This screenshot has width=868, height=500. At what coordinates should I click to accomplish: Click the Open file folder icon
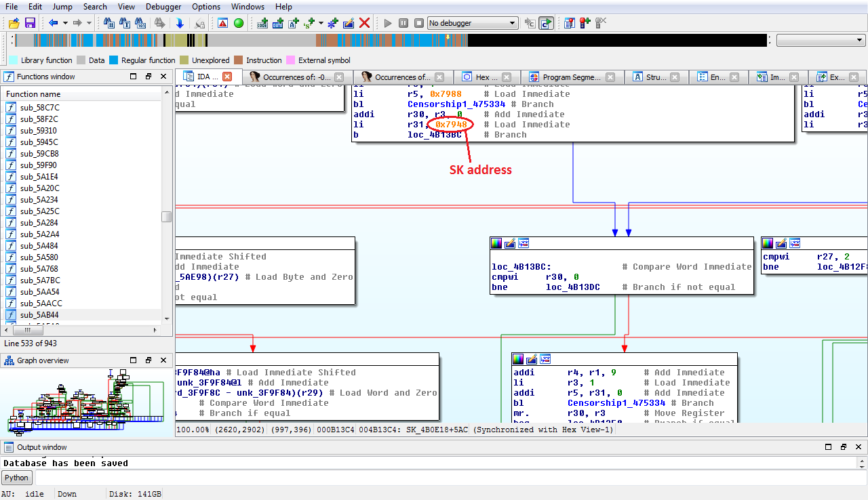[x=12, y=23]
